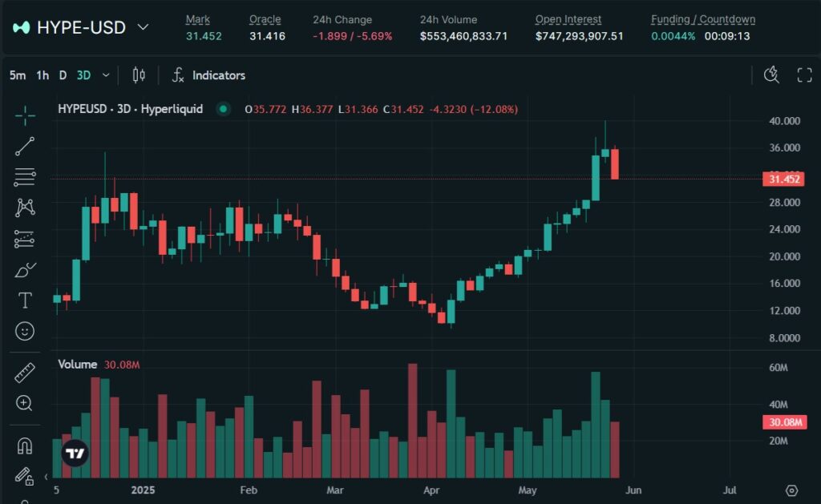Switch to the 1h timeframe
The width and height of the screenshot is (821, 504).
coord(42,75)
